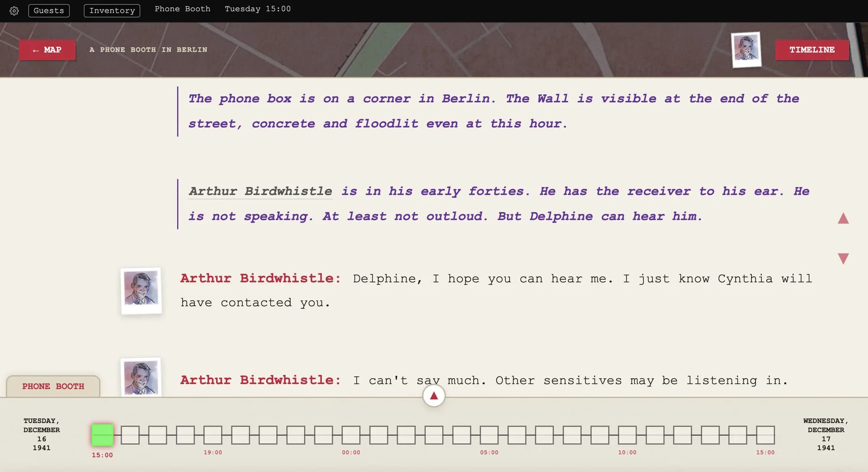868x472 pixels.
Task: Open the settings gear icon
Action: (14, 11)
